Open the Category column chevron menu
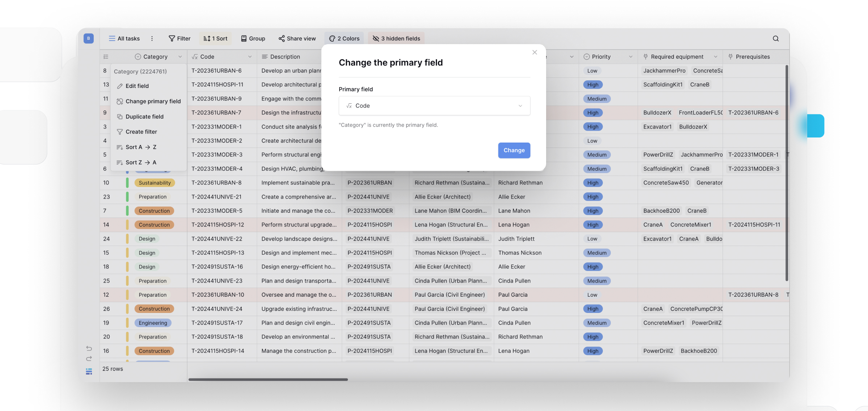 coord(180,57)
